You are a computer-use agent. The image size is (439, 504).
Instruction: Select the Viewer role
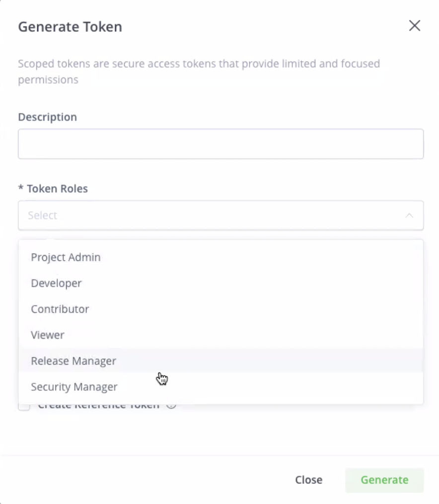(47, 335)
